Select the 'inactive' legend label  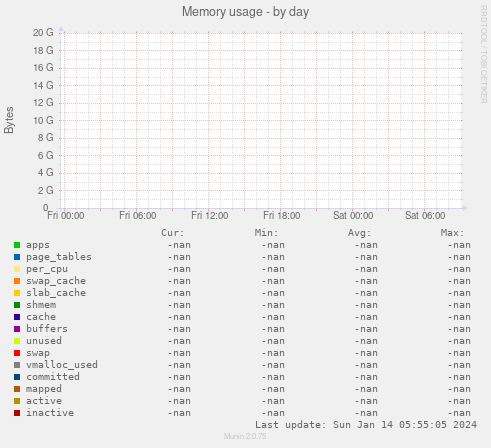click(x=50, y=413)
